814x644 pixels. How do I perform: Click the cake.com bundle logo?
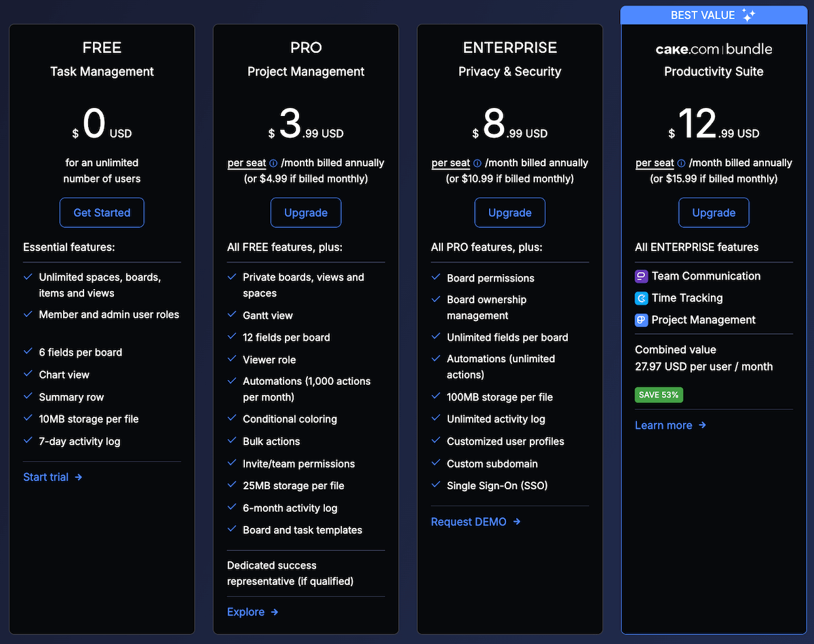point(713,49)
